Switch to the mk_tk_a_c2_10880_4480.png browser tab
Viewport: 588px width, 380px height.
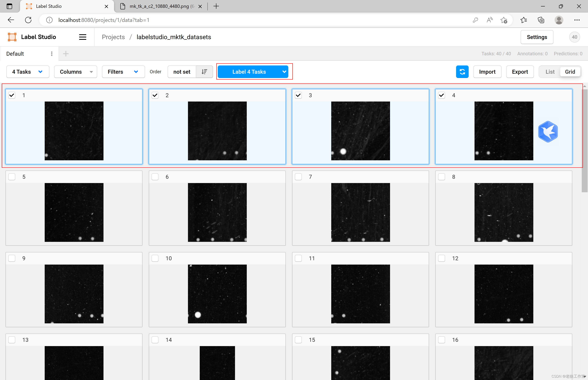click(159, 6)
